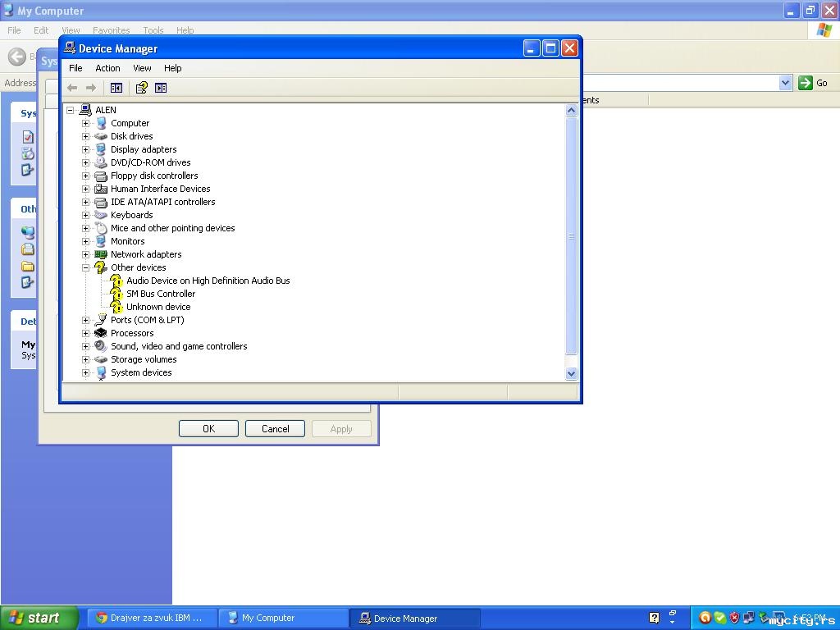Open Device Manager Help menu

pos(172,68)
